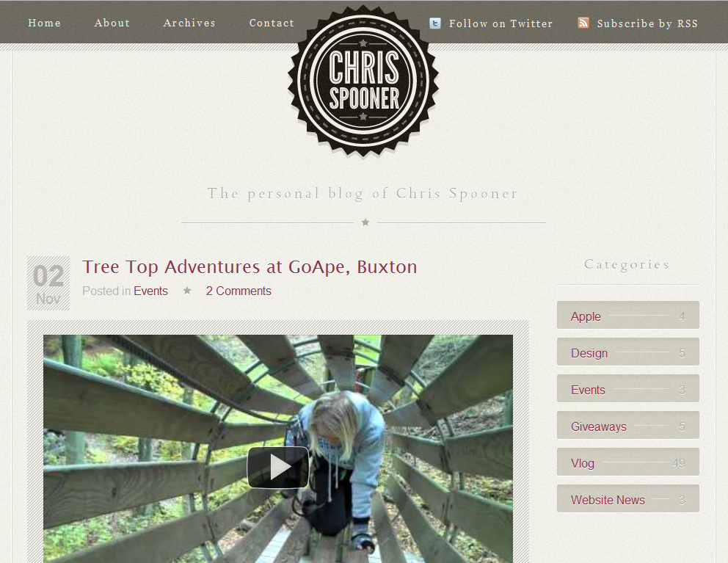Select the Design category
Image resolution: width=728 pixels, height=563 pixels.
tap(628, 352)
